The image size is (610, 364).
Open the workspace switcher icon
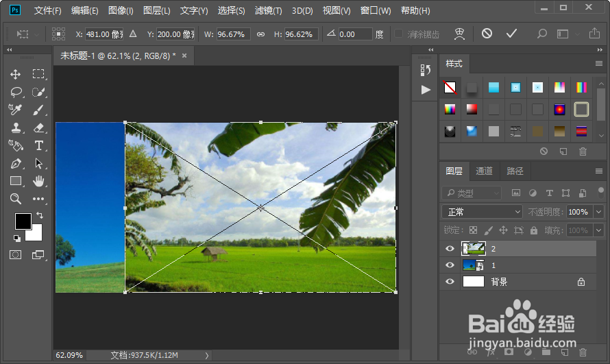tap(563, 34)
